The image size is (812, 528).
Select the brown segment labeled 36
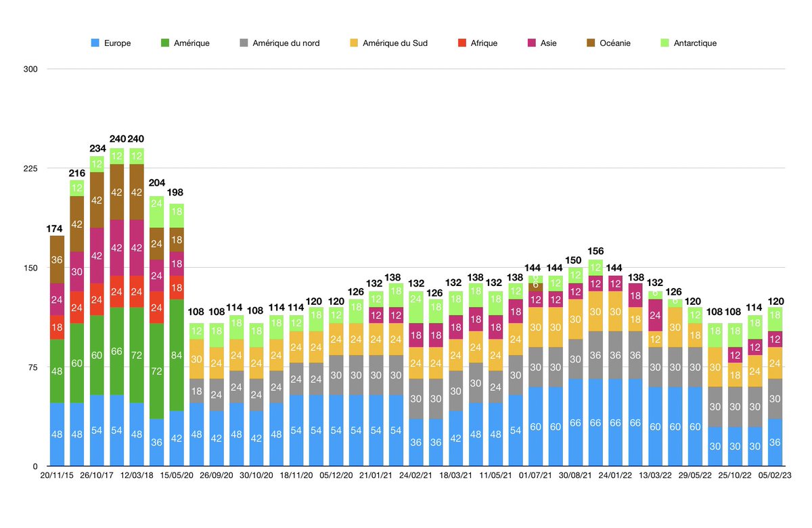point(58,260)
